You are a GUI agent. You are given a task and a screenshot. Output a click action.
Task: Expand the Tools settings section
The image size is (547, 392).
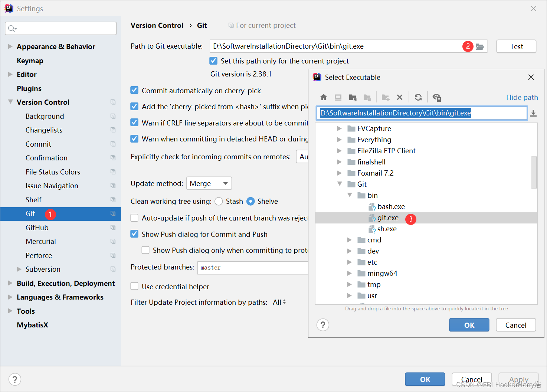coord(10,311)
